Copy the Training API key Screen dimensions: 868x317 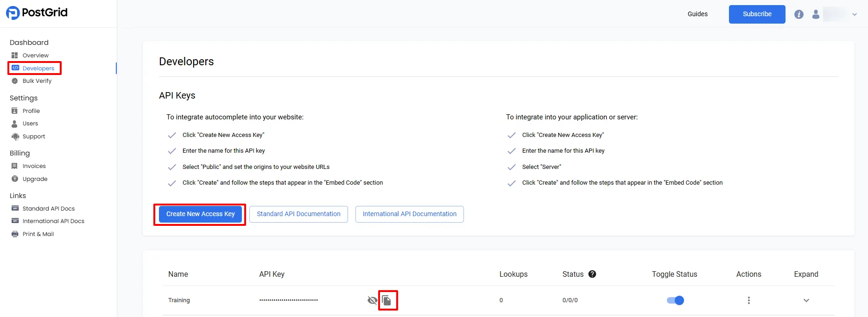pos(387,301)
